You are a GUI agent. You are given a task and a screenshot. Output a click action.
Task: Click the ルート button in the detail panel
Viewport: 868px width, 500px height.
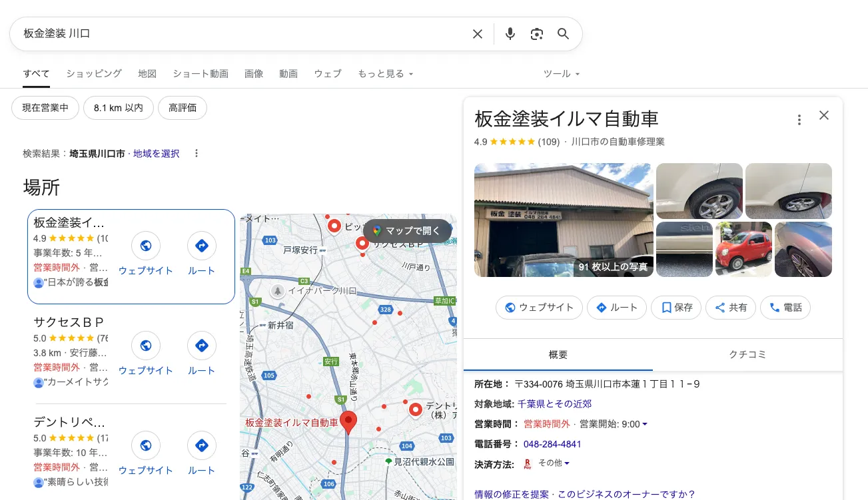617,308
